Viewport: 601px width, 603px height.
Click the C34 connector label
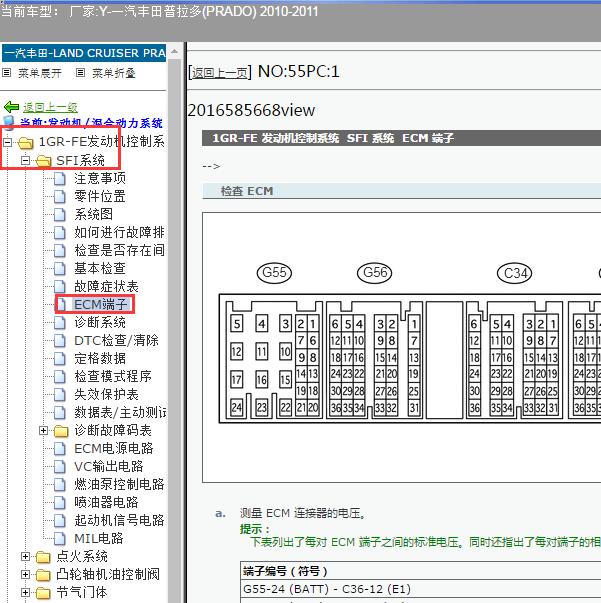[515, 273]
